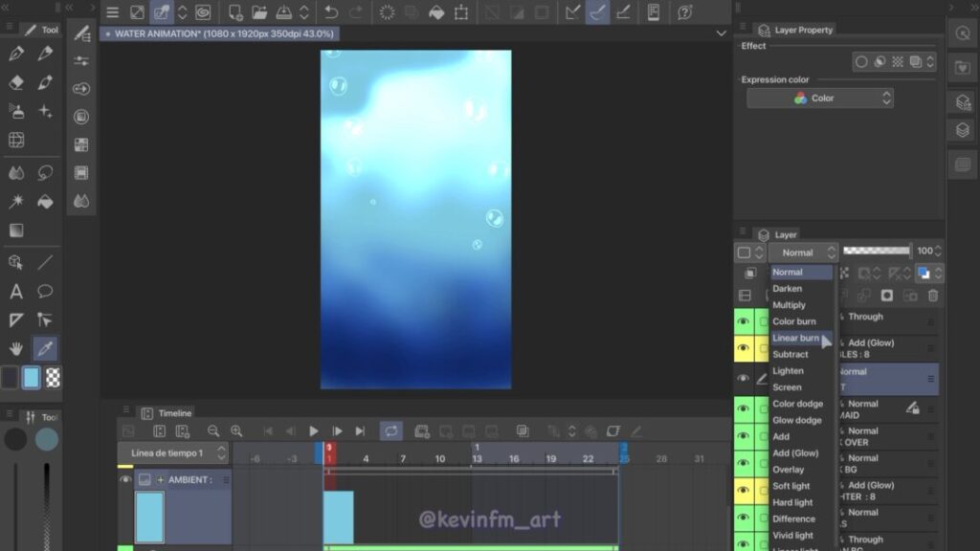Screen dimensions: 980x551
Task: Toggle the eye of the AMBIENT timeline track
Action: click(x=125, y=480)
